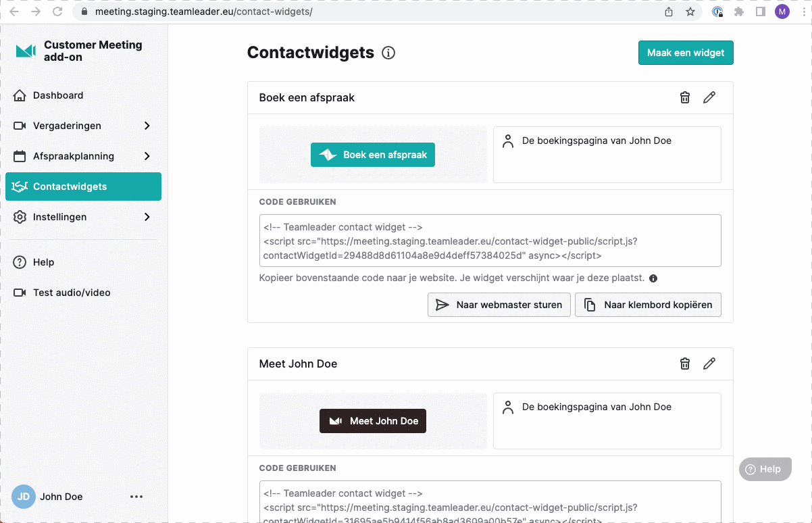Delete the Boek een afspraak widget
812x523 pixels.
click(x=685, y=97)
